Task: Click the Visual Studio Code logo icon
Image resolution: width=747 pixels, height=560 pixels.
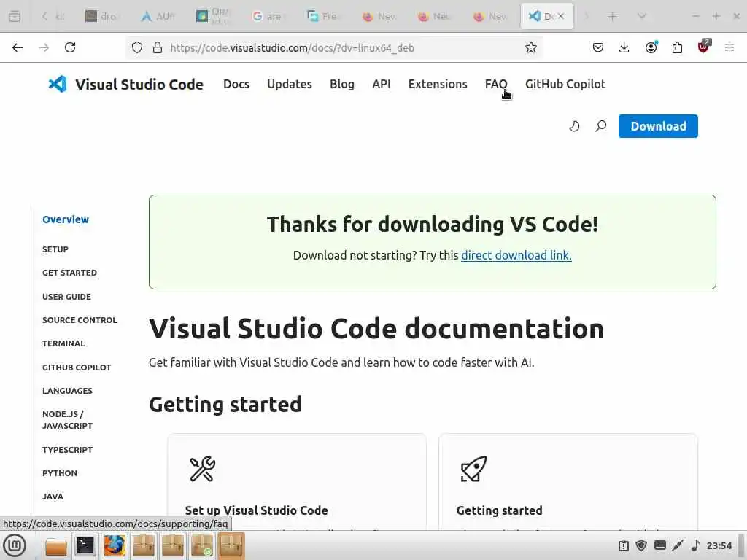Action: 58,85
